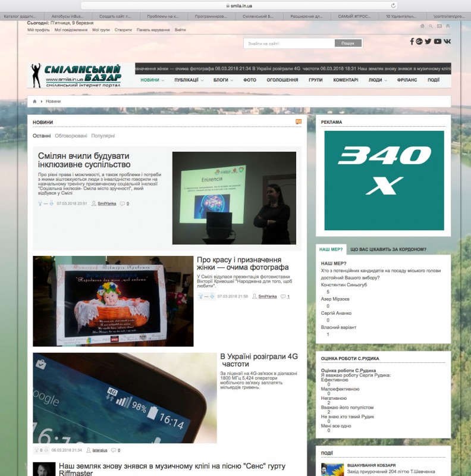Open the Мої групи link
Screen dimensions: 471x476
[x=101, y=30]
